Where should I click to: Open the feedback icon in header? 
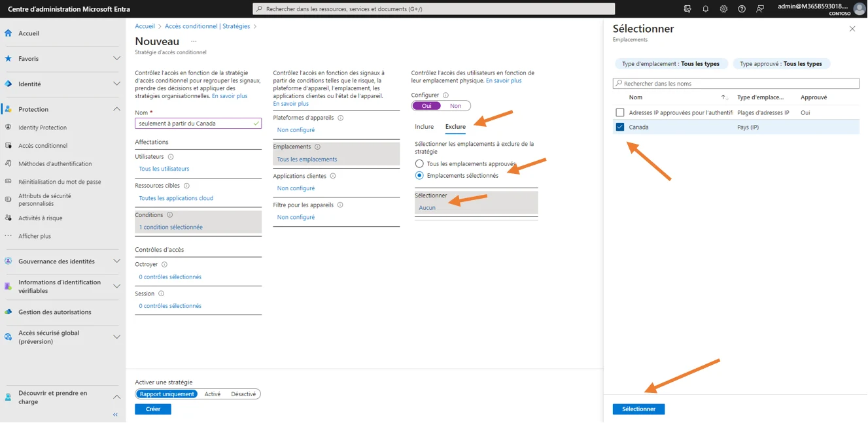[x=760, y=9]
